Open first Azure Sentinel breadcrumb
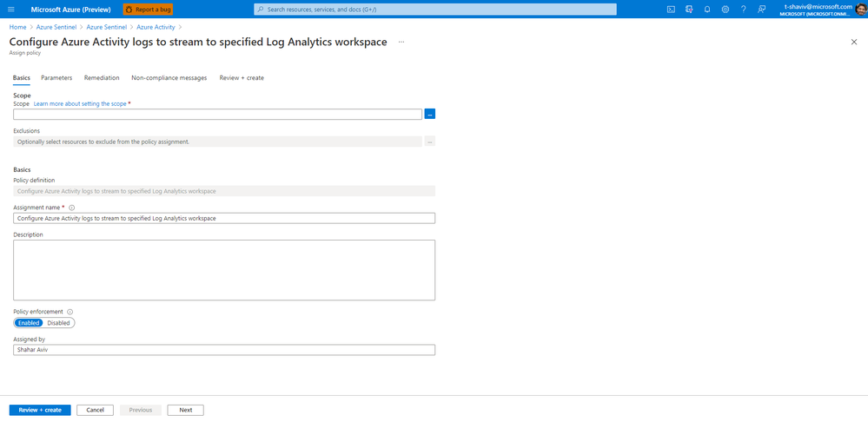 56,27
